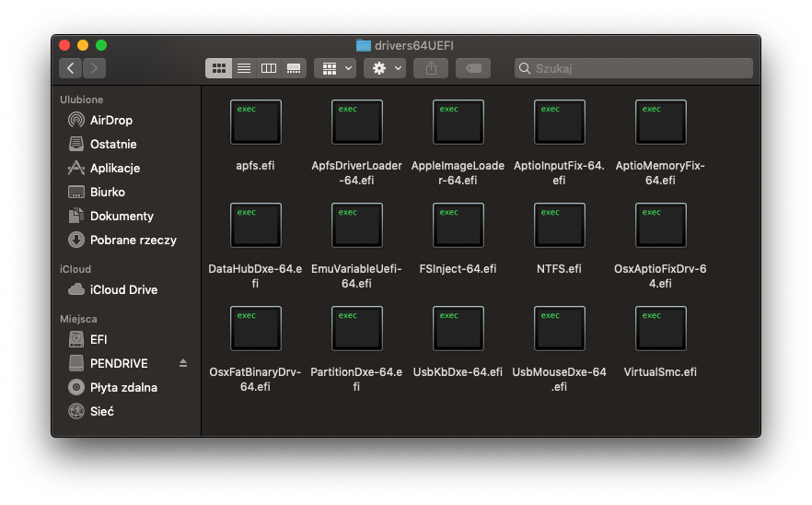Select the NTFS.efi file icon
The width and height of the screenshot is (812, 505).
point(560,226)
